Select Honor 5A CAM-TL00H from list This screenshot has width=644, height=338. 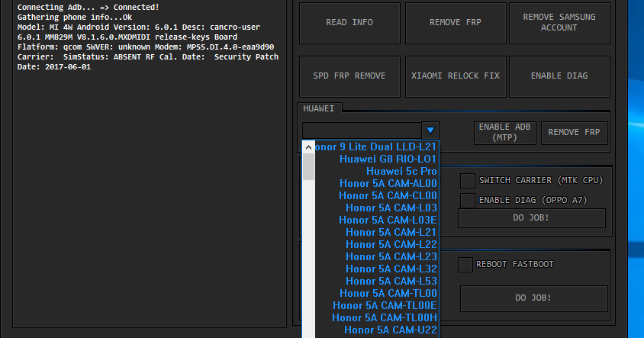(377, 318)
